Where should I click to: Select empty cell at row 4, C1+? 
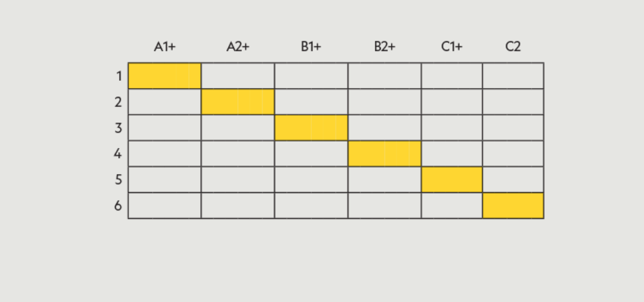[452, 153]
